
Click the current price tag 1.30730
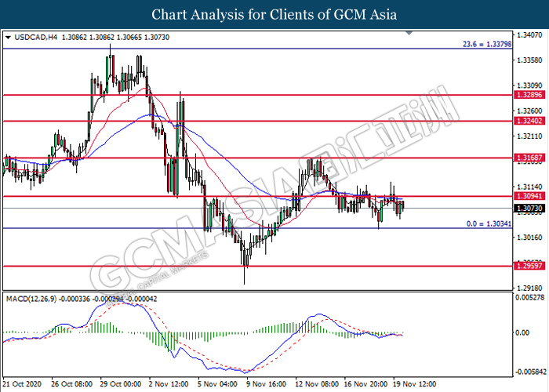pyautogui.click(x=529, y=209)
